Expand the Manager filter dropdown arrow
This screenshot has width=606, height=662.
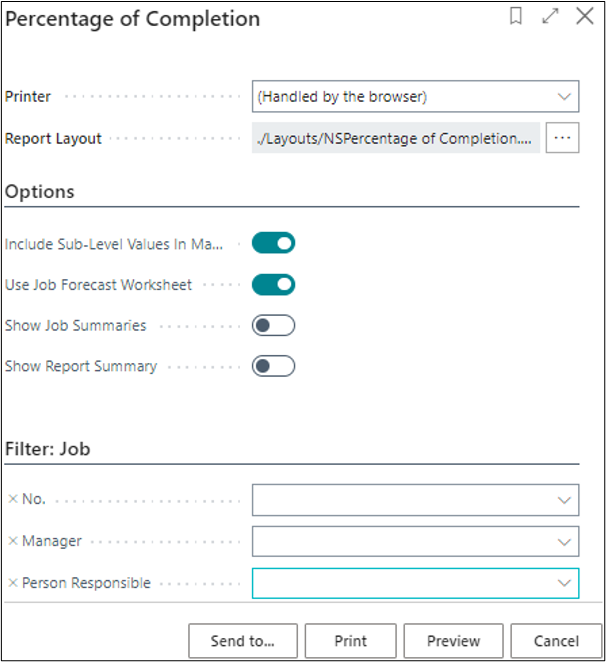[564, 542]
